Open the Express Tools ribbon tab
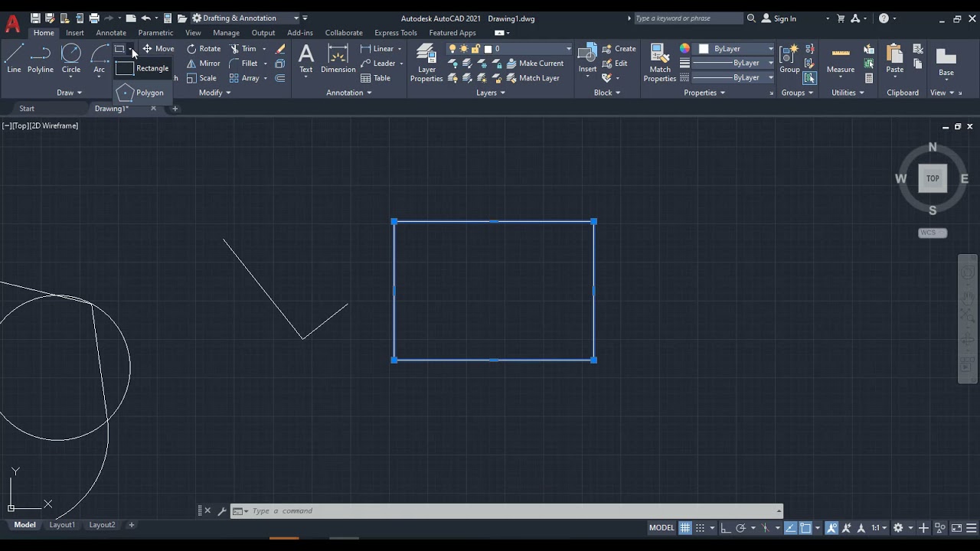The width and height of the screenshot is (980, 551). [396, 33]
